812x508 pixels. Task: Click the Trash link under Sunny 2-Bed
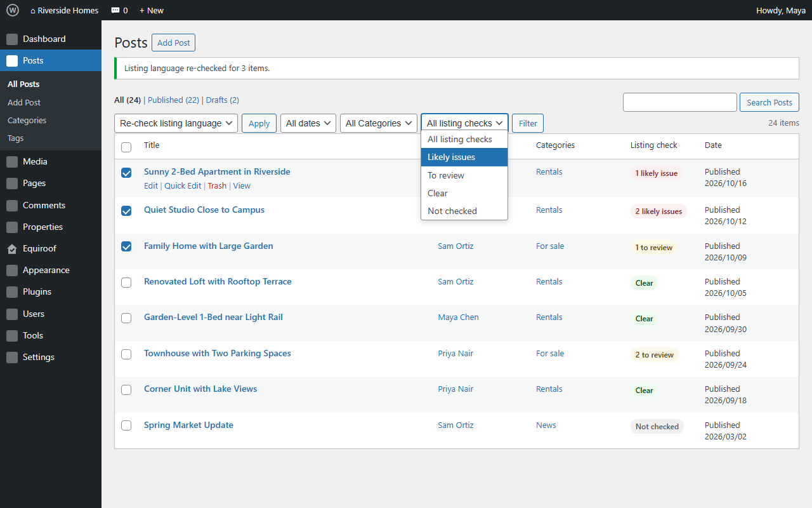pos(217,186)
